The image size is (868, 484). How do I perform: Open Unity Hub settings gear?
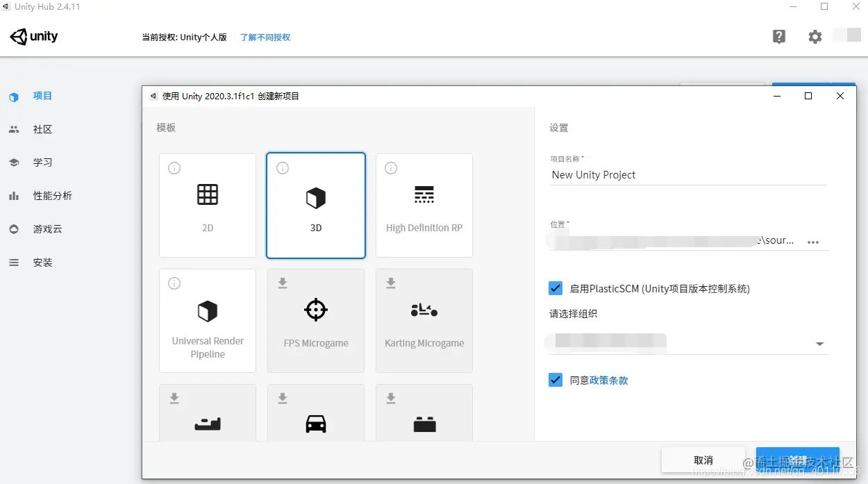(815, 37)
